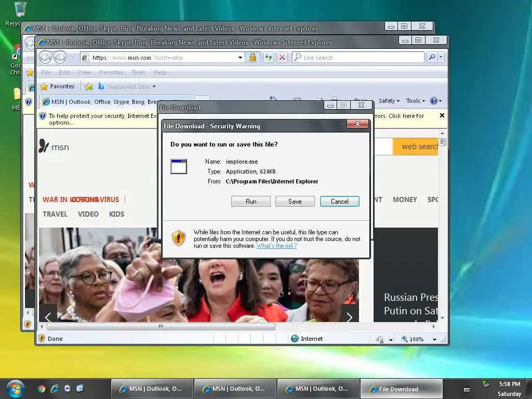Refresh the page with the green arrows icon
Viewport: 532px width, 399px height.
pos(269,57)
